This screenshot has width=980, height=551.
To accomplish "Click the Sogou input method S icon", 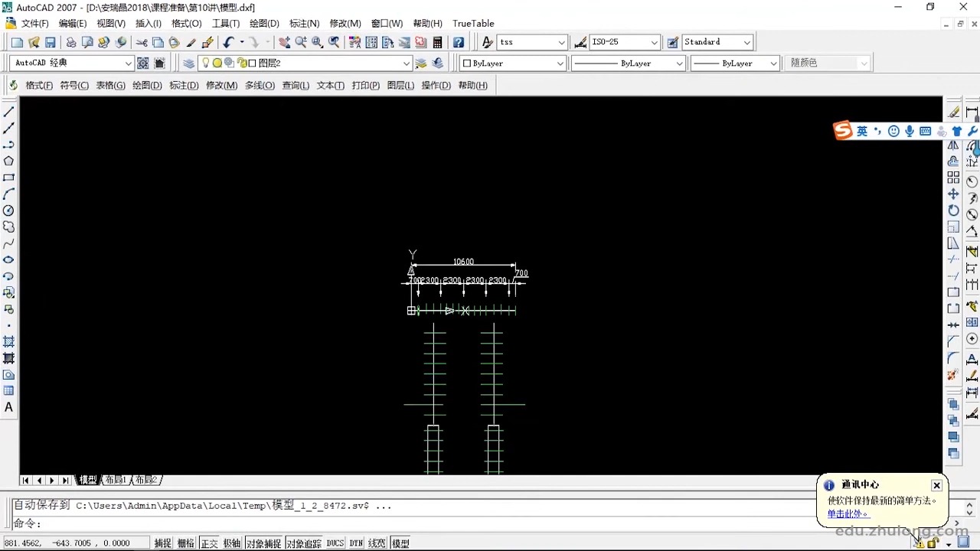I will pyautogui.click(x=843, y=131).
